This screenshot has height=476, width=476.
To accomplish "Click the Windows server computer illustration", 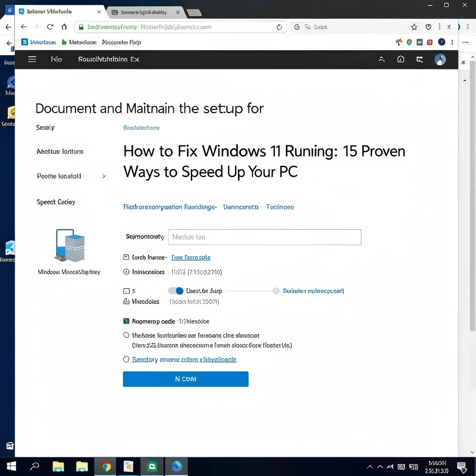I will click(x=70, y=245).
